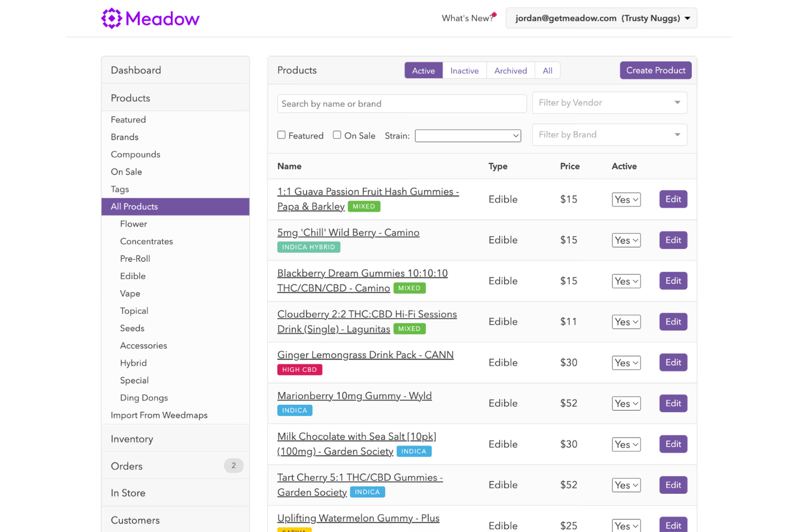This screenshot has width=798, height=532.
Task: Edit the Blackberry Dream Gummies product
Action: tap(673, 281)
